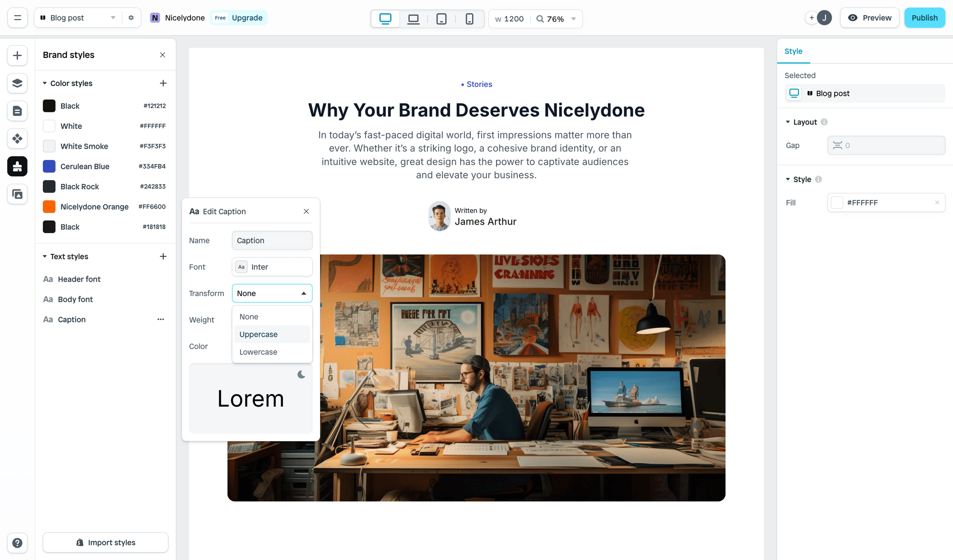Open the Pages panel icon
This screenshot has width=953, height=560.
click(x=17, y=111)
